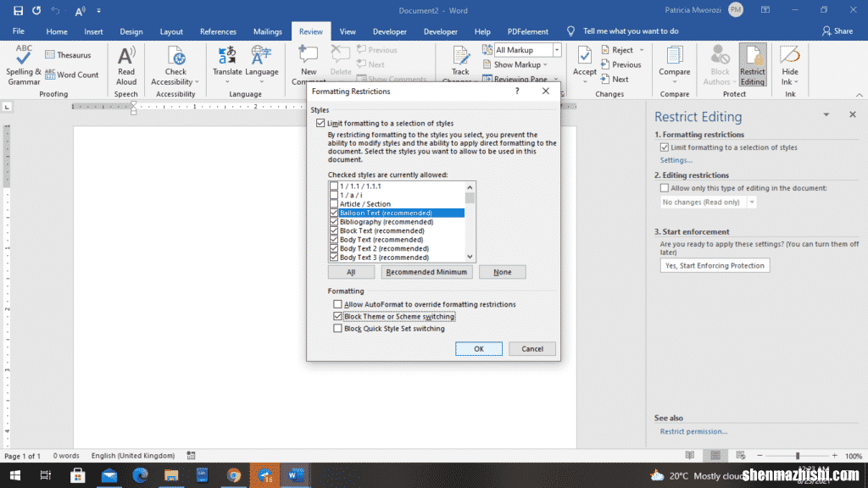The width and height of the screenshot is (868, 488).
Task: Expand the Reject dropdown arrow
Action: 643,50
